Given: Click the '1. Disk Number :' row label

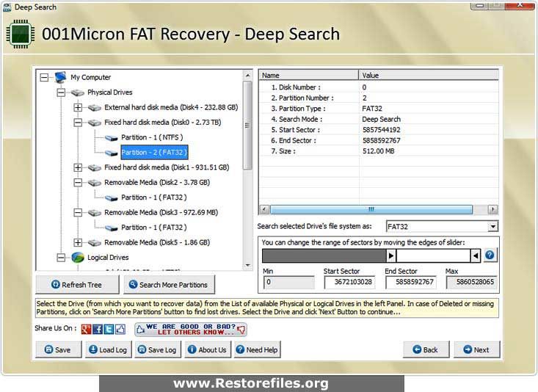Looking at the screenshot, I should (x=296, y=87).
